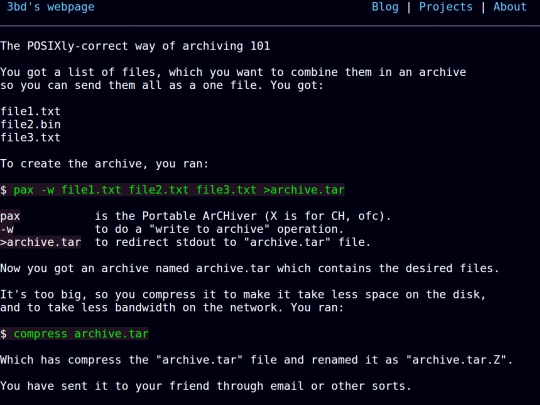
Task: Click the 'Now you got an archive' sentence
Action: coord(250,268)
